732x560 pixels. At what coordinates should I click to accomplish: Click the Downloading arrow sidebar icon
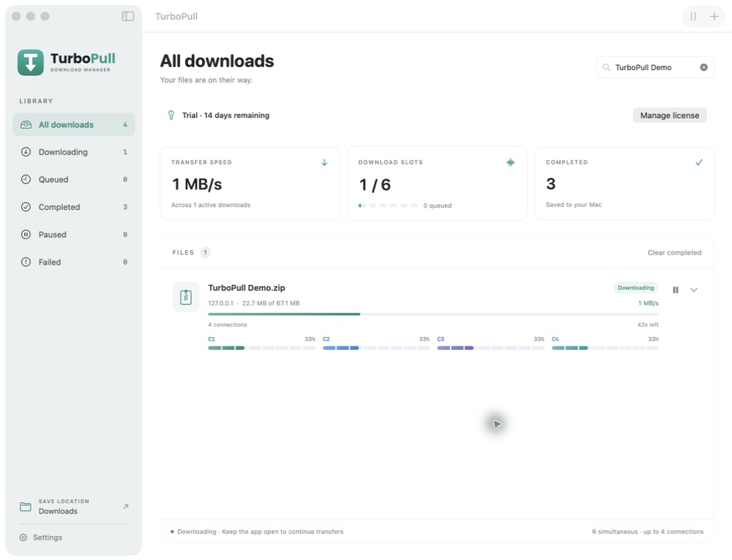point(26,152)
